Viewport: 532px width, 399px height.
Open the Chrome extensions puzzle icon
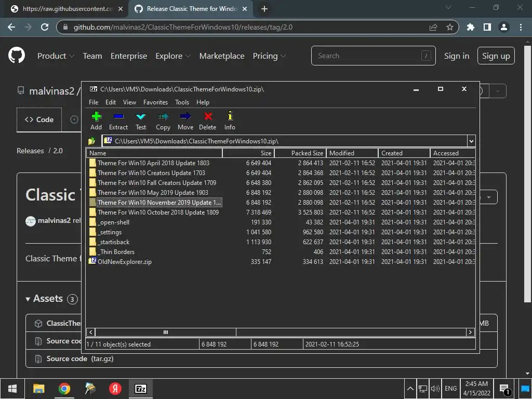pyautogui.click(x=470, y=27)
